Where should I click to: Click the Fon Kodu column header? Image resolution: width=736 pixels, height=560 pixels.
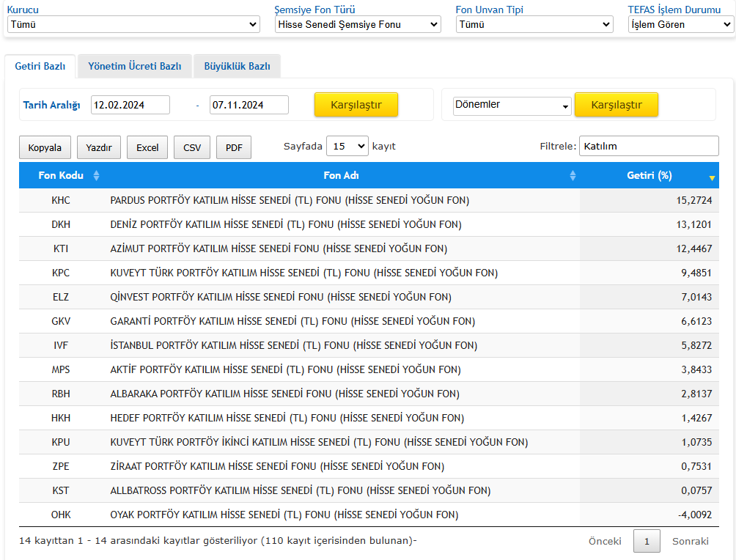[x=61, y=176]
